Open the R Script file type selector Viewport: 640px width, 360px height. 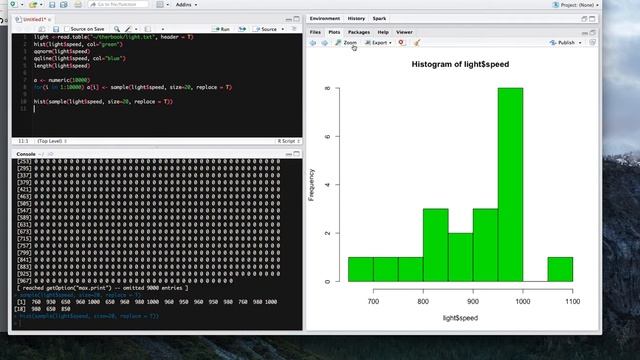pyautogui.click(x=289, y=141)
